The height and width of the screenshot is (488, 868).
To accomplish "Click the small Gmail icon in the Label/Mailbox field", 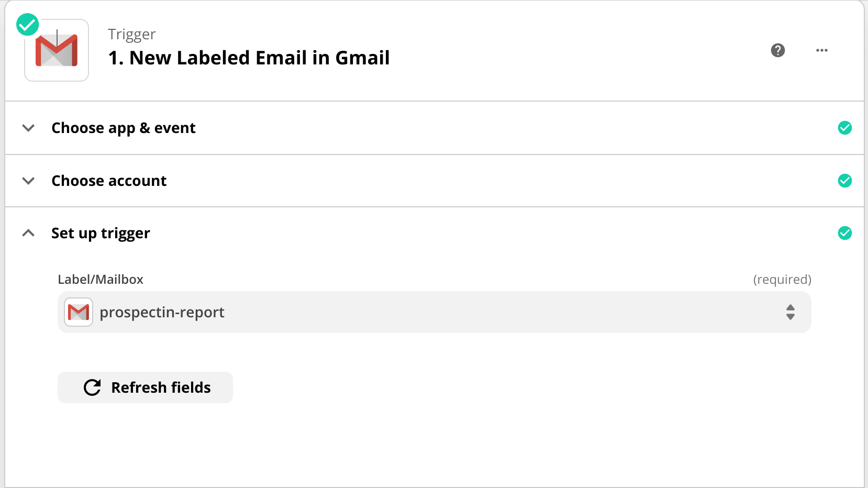I will (x=79, y=312).
